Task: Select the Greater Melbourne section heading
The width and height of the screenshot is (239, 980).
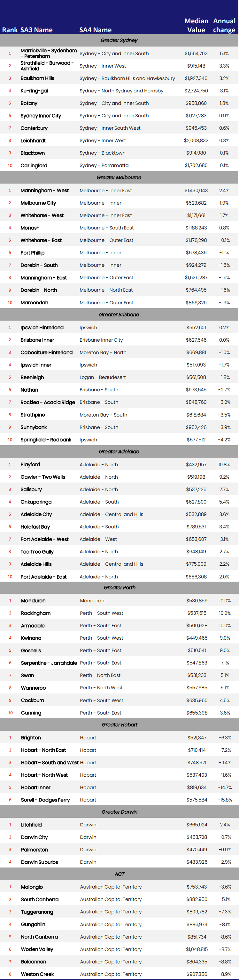Action: (x=119, y=177)
